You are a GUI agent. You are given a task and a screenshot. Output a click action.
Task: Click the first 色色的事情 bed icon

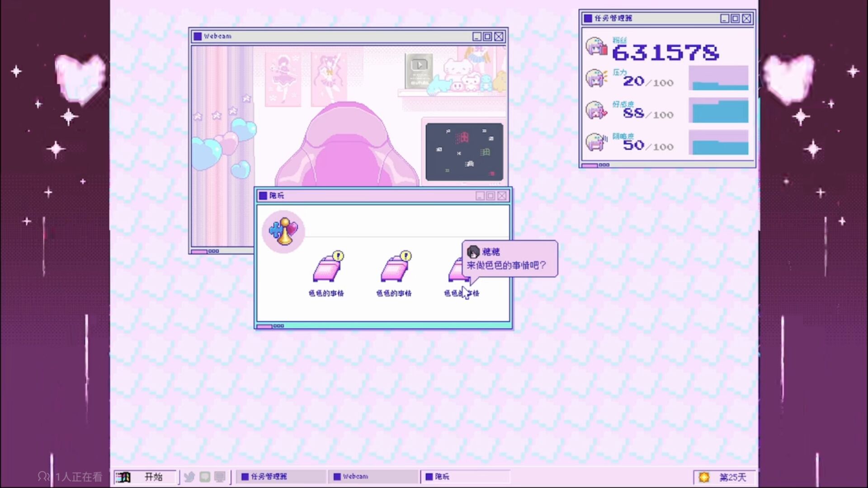click(326, 269)
